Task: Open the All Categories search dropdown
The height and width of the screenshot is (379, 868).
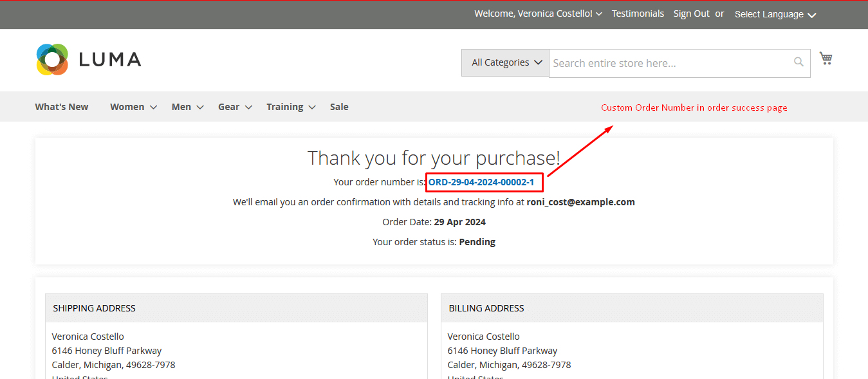Action: click(506, 62)
